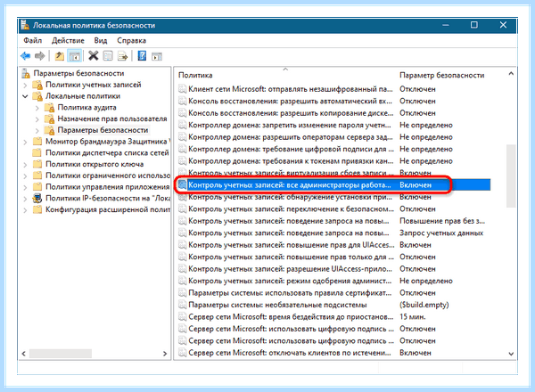Click the Политика аудита folder icon
This screenshot has height=392, width=535.
(x=49, y=108)
